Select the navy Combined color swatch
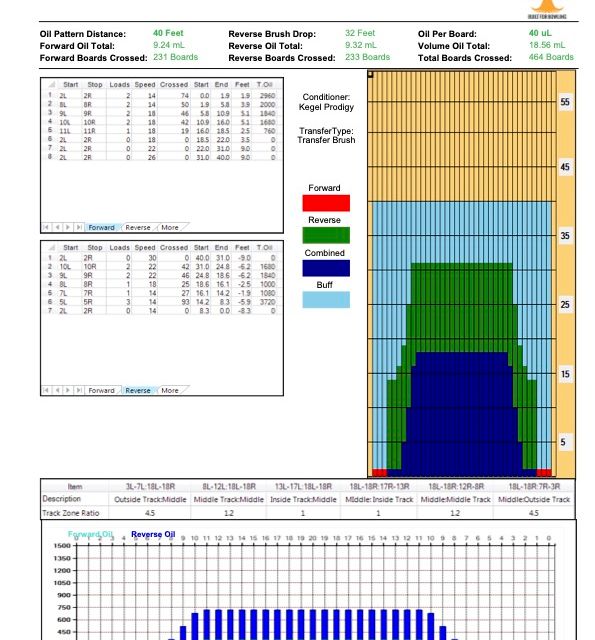The height and width of the screenshot is (640, 595). click(x=326, y=268)
